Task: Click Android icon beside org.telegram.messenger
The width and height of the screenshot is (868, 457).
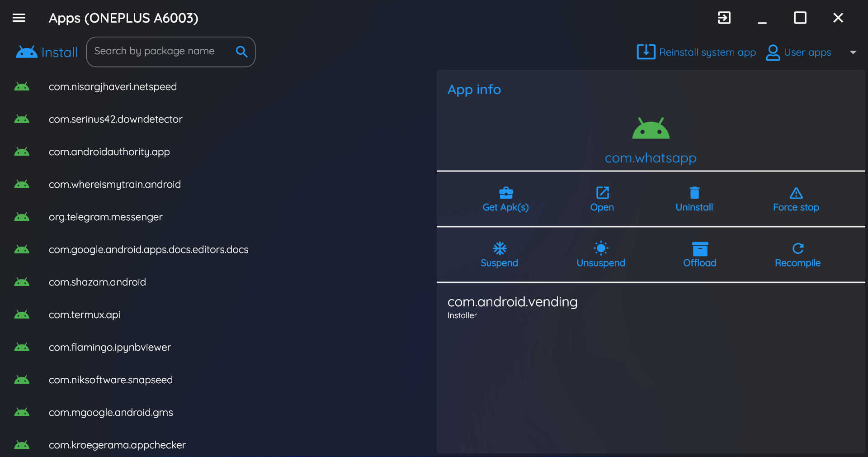Action: click(x=22, y=217)
